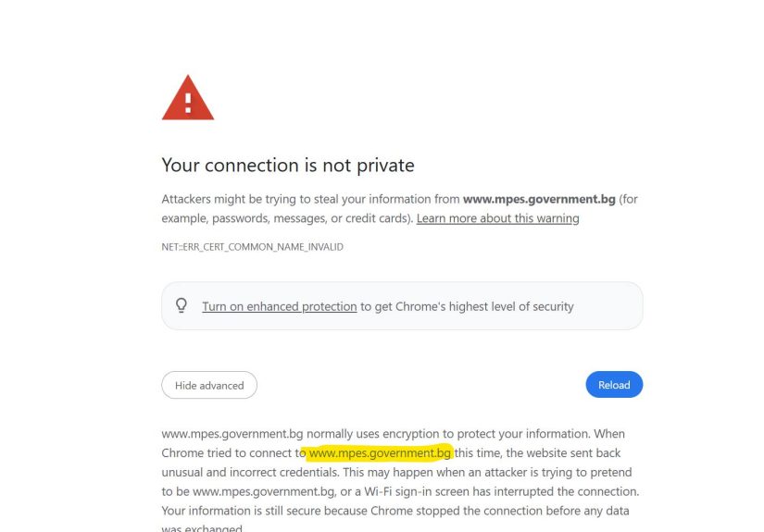
Task: Click the yellow highlighted www.mpes.government.bg text
Action: 380,453
